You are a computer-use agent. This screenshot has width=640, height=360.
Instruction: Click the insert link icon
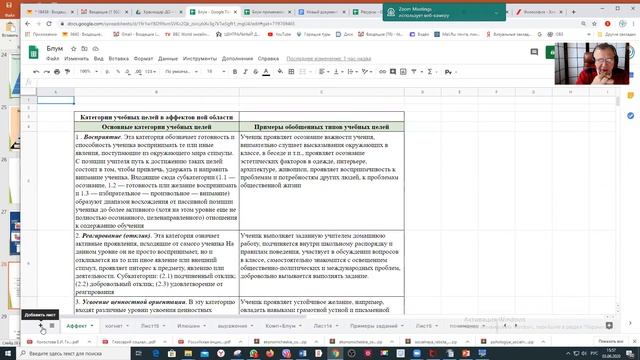382,72
